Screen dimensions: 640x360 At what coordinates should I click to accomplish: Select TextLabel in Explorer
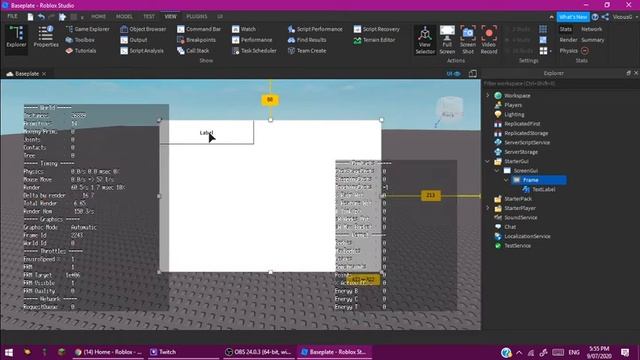point(539,189)
